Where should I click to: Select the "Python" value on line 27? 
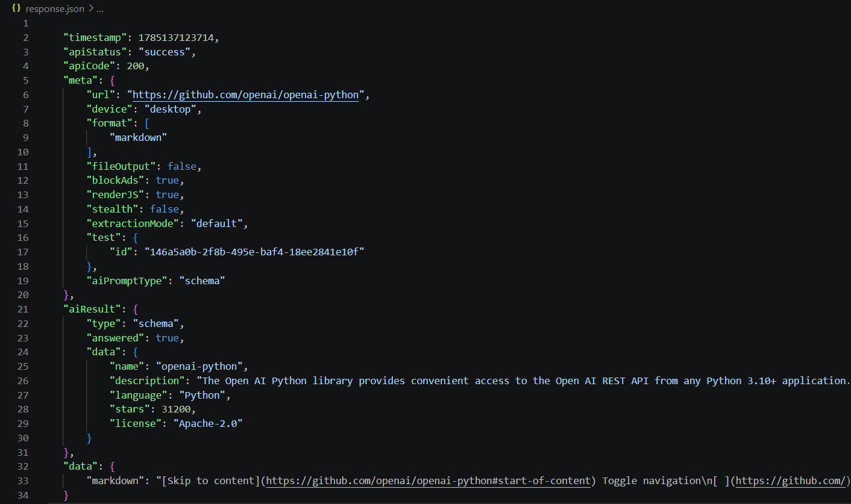tap(203, 395)
